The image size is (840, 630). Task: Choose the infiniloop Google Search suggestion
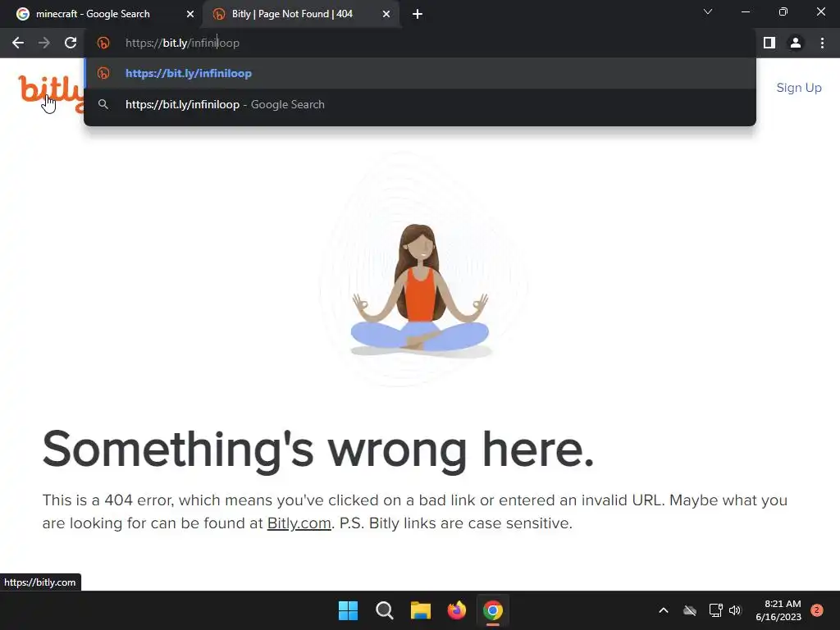tap(420, 104)
